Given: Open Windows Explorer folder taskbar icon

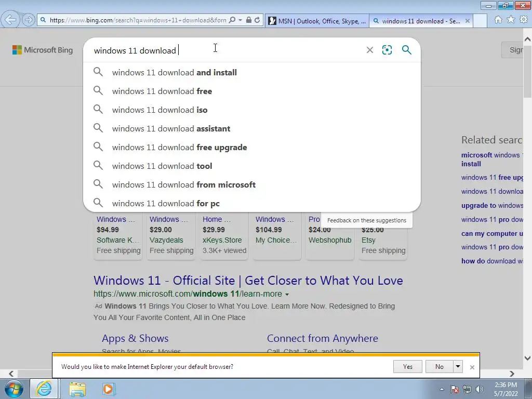Looking at the screenshot, I should point(77,389).
